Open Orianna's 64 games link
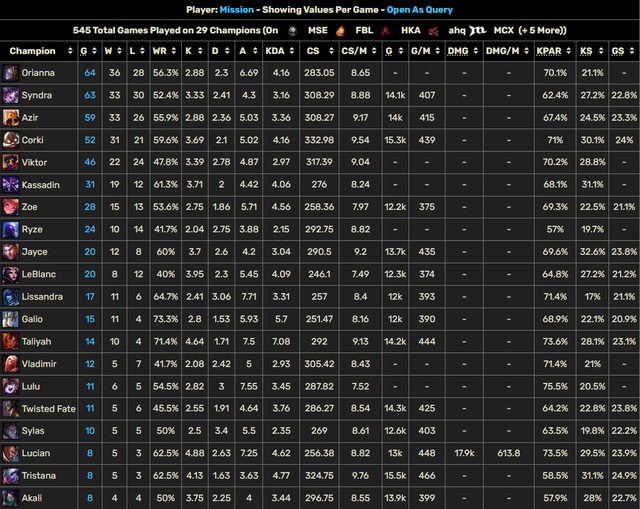The height and width of the screenshot is (509, 640). 90,73
